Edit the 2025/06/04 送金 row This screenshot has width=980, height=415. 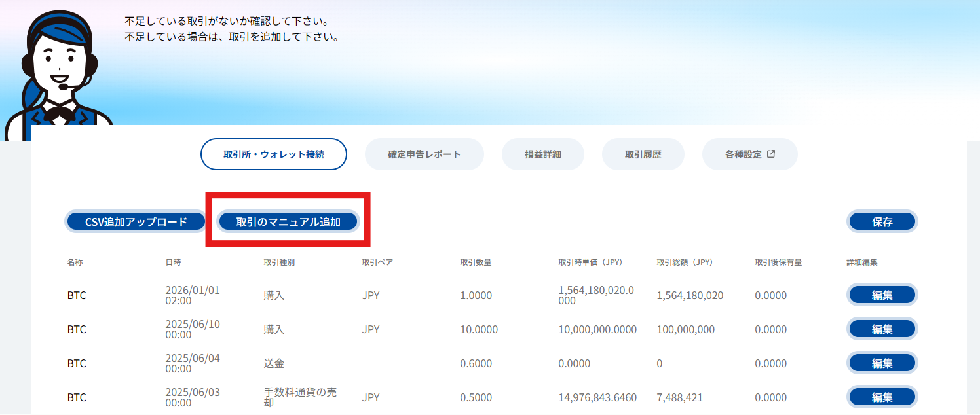point(882,363)
